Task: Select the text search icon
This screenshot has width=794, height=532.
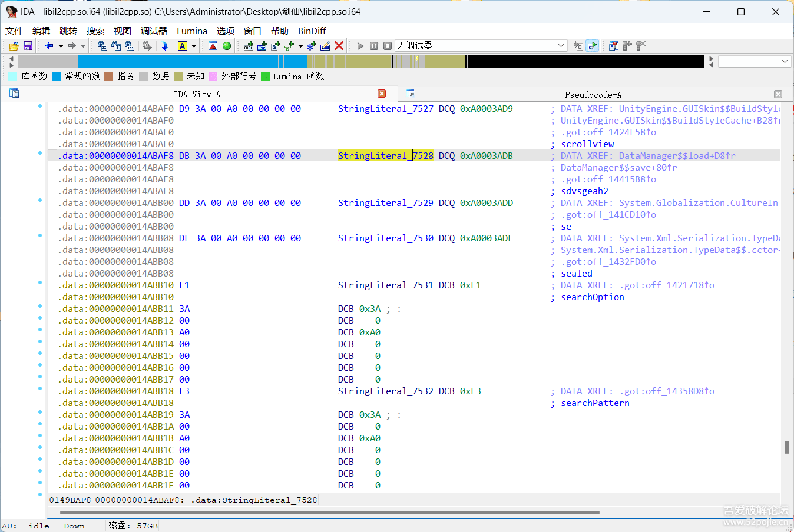Action: (117, 46)
